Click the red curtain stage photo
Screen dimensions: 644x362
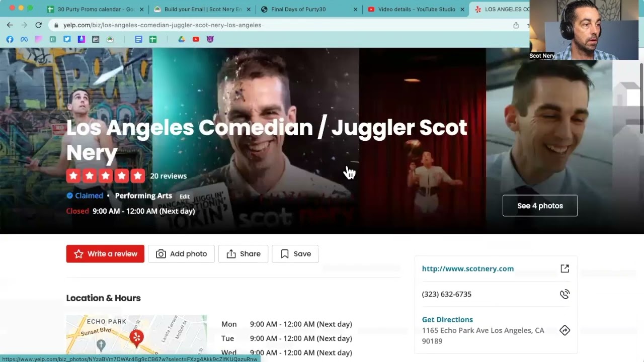pyautogui.click(x=423, y=141)
